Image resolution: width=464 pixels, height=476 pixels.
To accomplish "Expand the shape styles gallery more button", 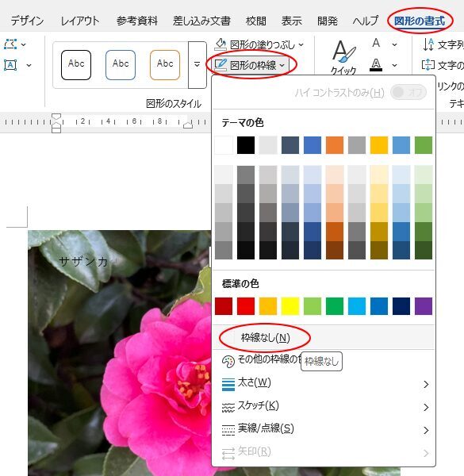I will [x=197, y=65].
